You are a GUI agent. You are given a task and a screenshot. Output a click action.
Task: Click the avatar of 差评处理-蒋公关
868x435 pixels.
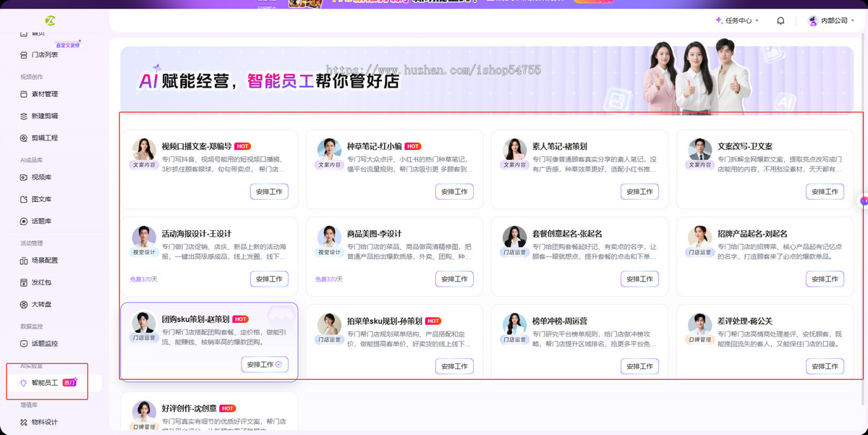(699, 324)
